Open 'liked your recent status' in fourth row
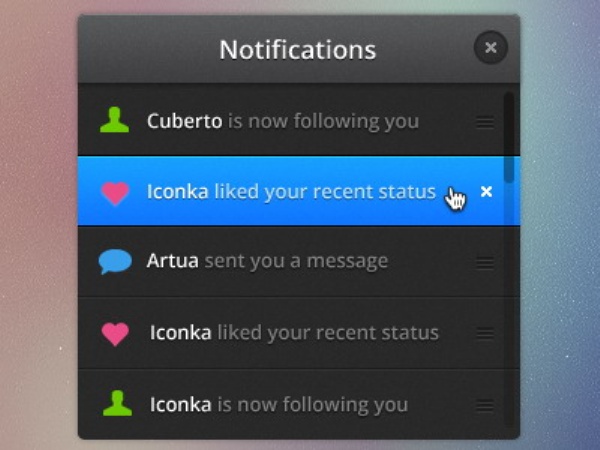The width and height of the screenshot is (600, 450). 328,333
